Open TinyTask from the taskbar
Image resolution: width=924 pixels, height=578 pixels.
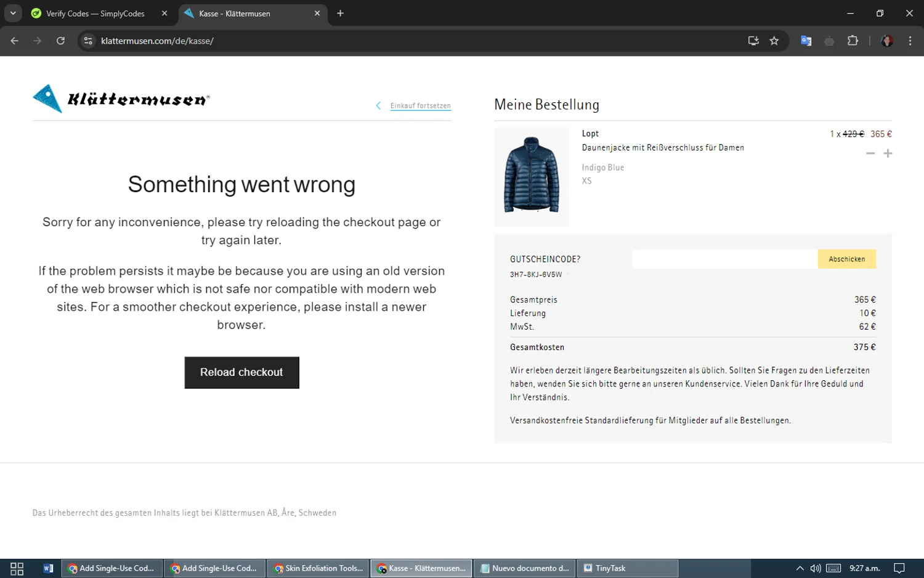pos(628,568)
